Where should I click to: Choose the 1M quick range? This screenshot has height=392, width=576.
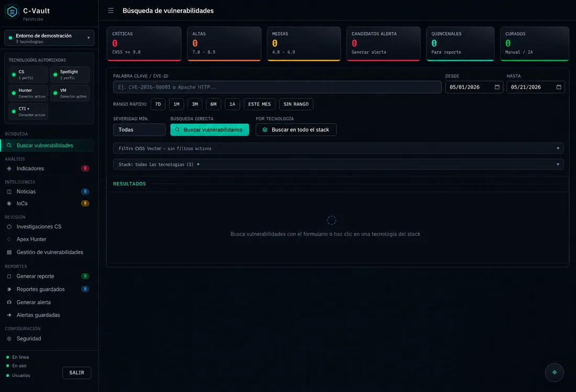tap(176, 104)
